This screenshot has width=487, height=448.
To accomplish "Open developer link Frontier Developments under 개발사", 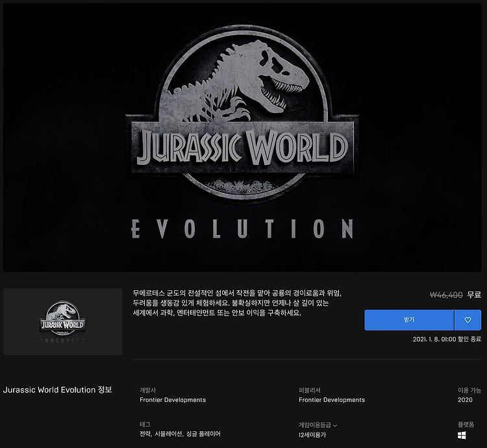I will click(173, 400).
